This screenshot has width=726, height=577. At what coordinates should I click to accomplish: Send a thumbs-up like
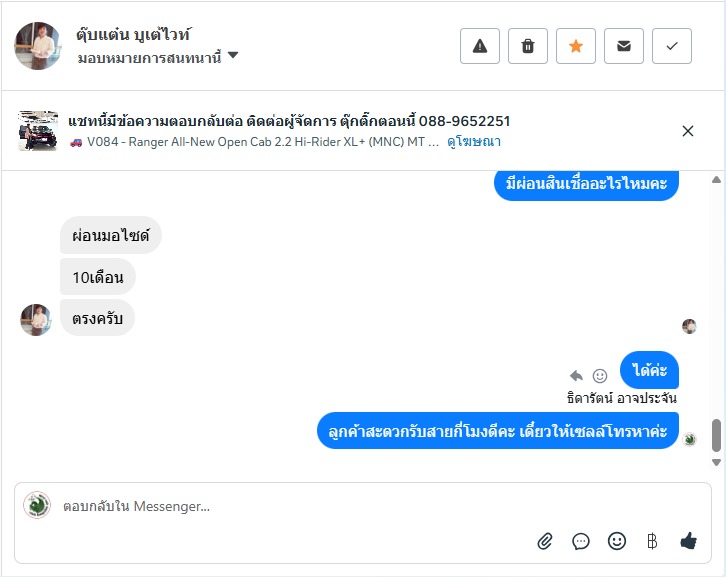688,541
